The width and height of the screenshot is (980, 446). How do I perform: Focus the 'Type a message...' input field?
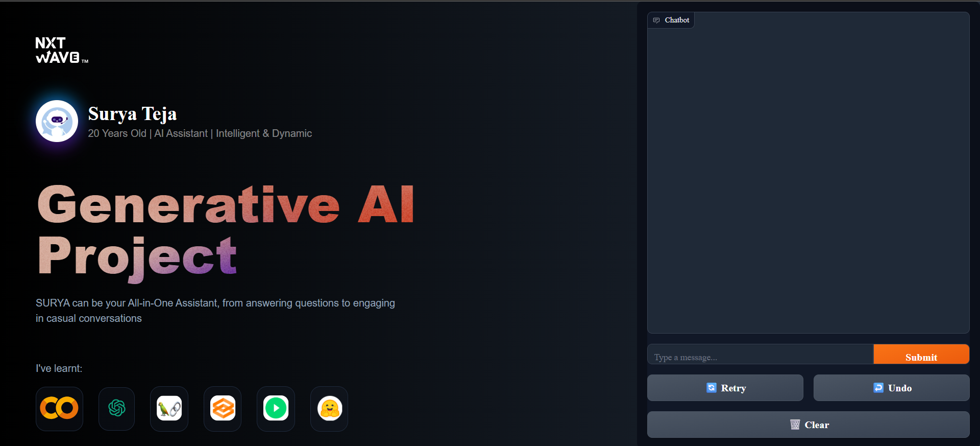(x=759, y=357)
